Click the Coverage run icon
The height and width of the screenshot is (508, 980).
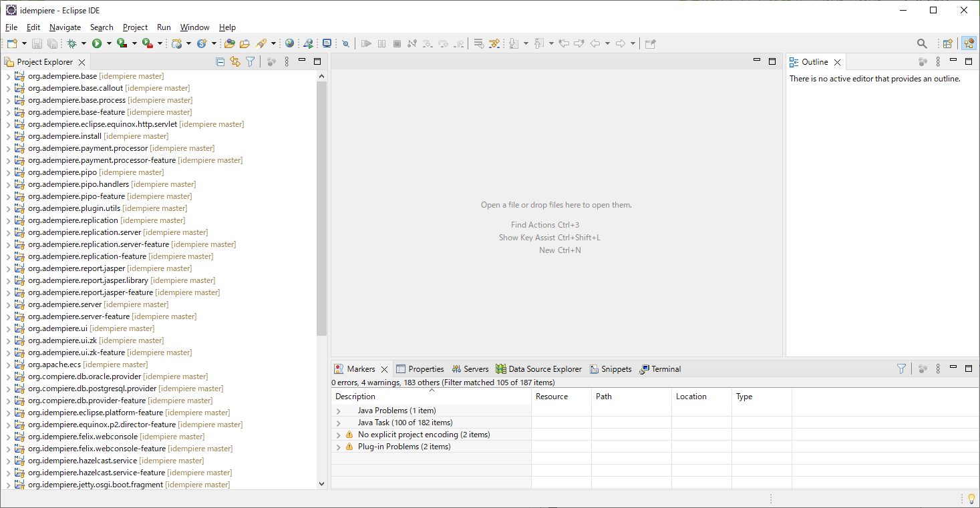[122, 43]
